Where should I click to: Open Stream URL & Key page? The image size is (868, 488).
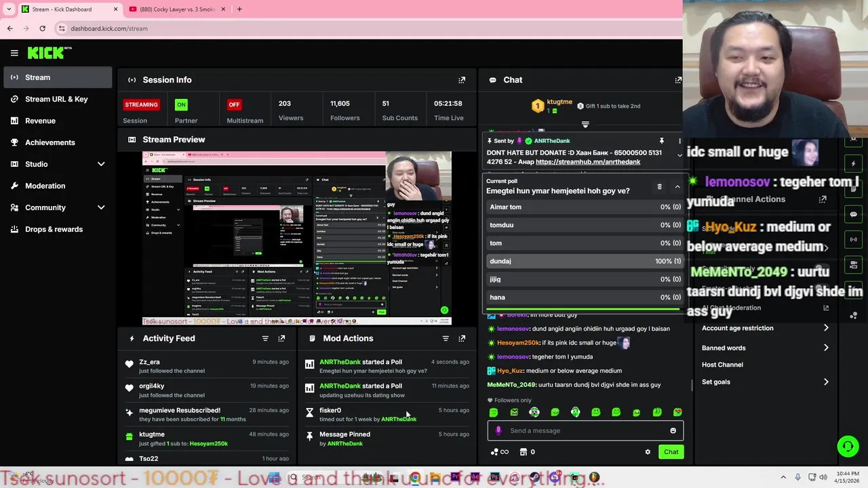click(58, 99)
